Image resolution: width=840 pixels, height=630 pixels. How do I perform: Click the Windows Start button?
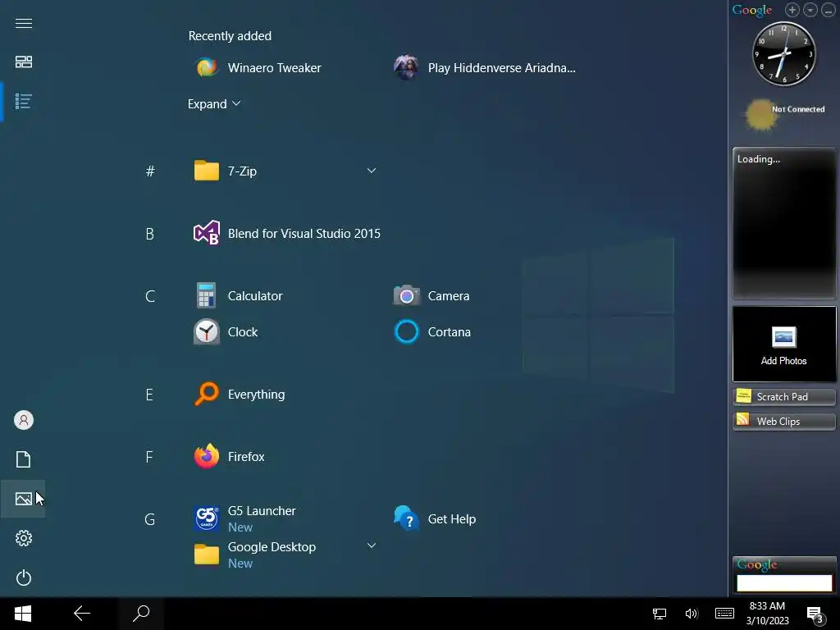[22, 614]
